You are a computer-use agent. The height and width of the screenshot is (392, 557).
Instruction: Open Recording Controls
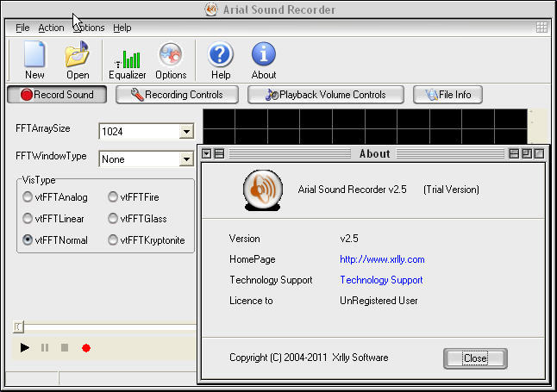pos(177,95)
